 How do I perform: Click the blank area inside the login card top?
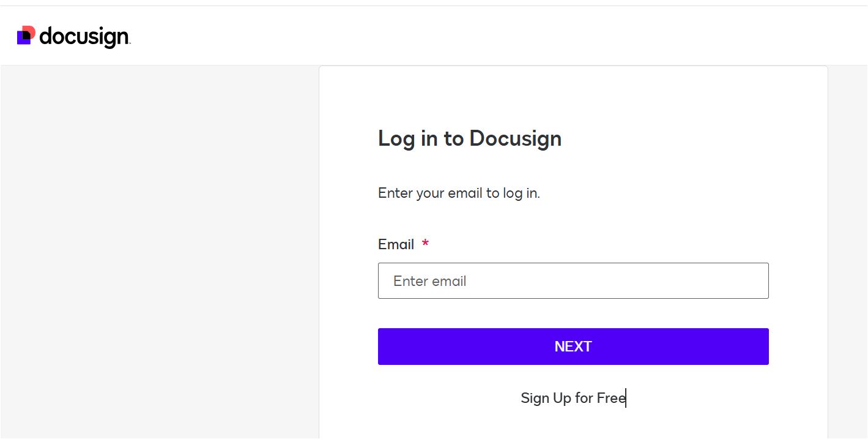[573, 95]
